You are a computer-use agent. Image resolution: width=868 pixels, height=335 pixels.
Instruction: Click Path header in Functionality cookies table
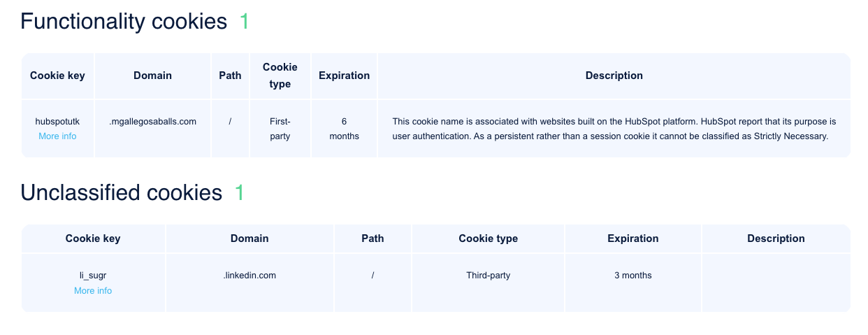coord(230,76)
